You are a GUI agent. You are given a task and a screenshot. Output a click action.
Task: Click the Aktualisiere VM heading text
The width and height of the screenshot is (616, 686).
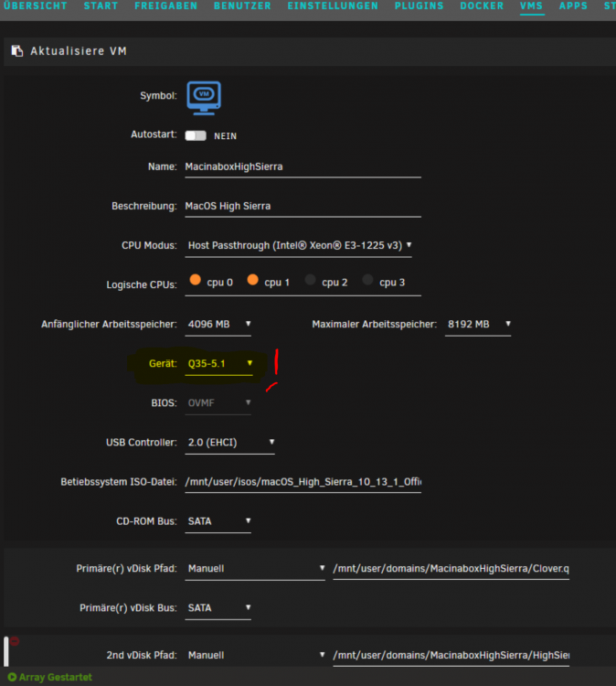(79, 51)
